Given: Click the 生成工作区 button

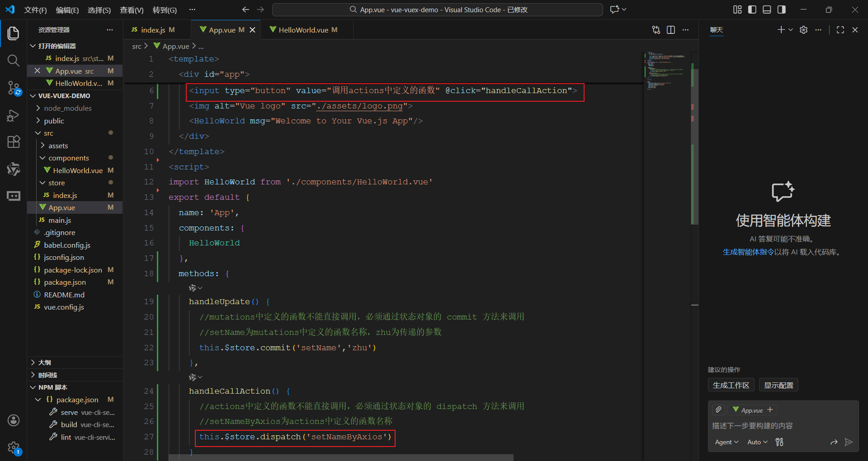Looking at the screenshot, I should [731, 385].
